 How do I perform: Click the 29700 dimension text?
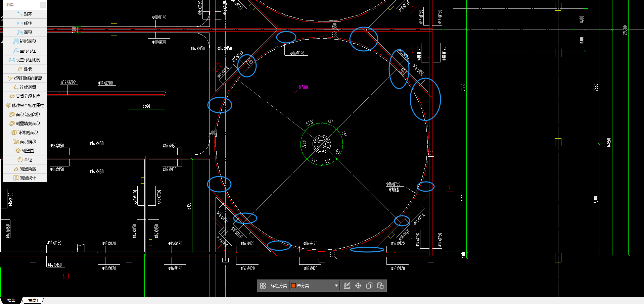(625, 30)
